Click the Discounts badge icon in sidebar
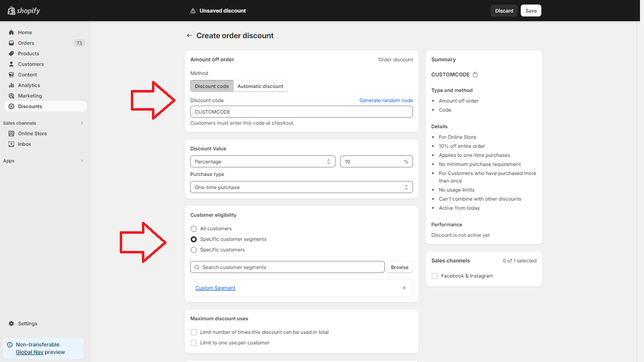 click(x=12, y=107)
